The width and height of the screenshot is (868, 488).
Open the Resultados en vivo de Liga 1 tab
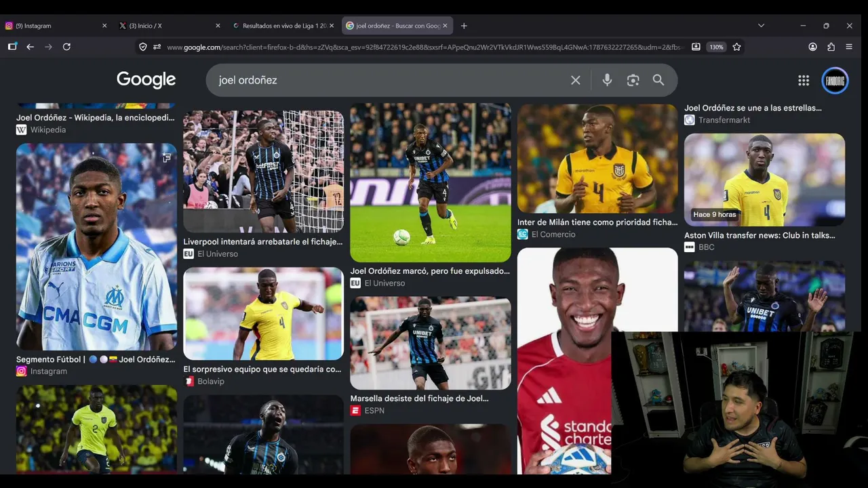[283, 26]
